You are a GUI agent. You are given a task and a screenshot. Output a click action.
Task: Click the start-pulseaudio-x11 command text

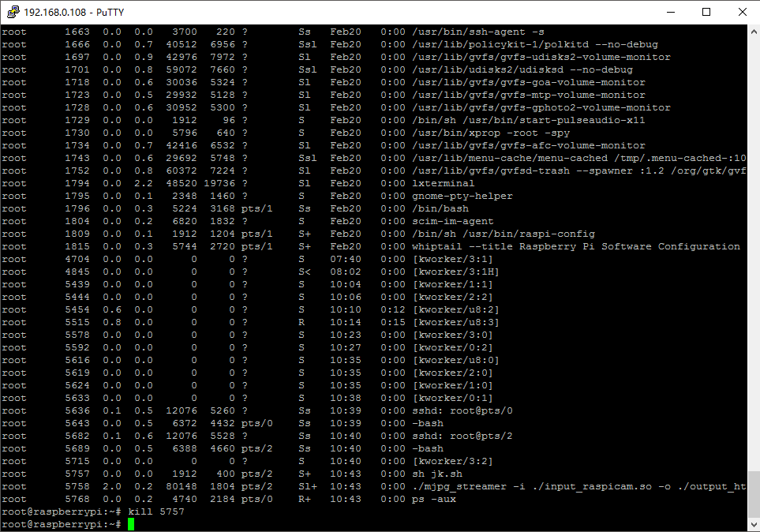(529, 120)
